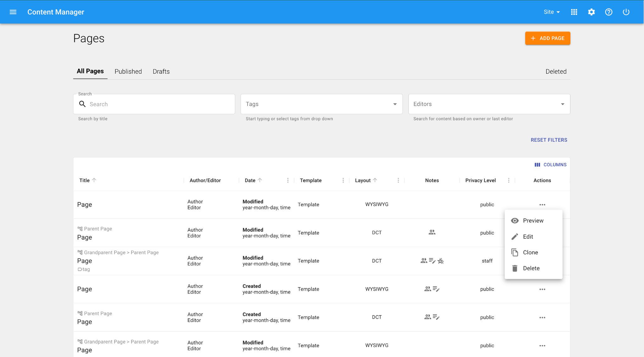Viewport: 644px width, 357px height.
Task: Open the apps grid icon
Action: click(x=574, y=12)
